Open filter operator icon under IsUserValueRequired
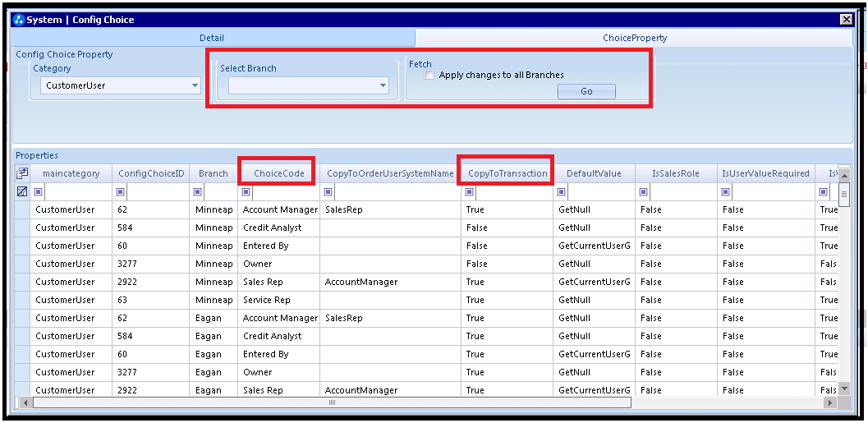868x423 pixels. pos(726,192)
